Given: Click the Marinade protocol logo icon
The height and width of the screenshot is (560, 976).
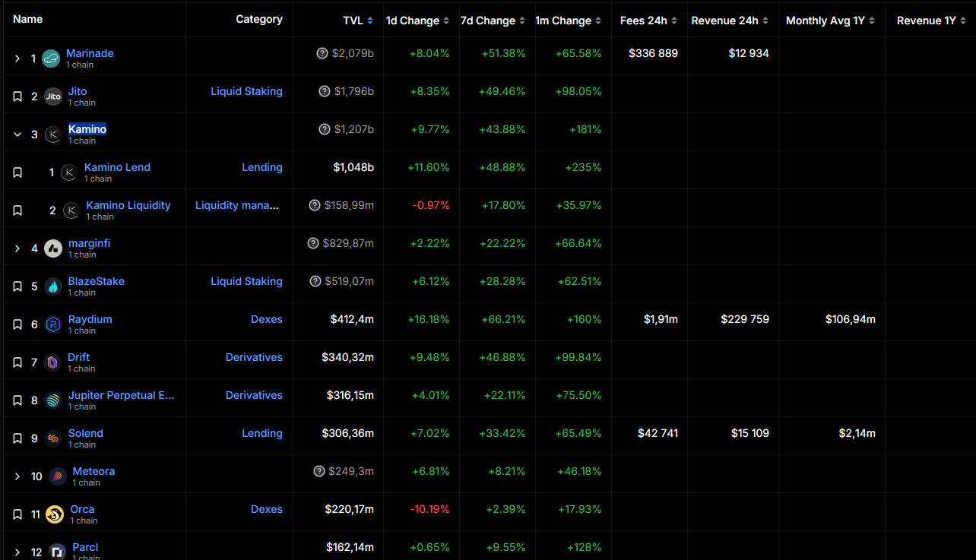Looking at the screenshot, I should [51, 59].
